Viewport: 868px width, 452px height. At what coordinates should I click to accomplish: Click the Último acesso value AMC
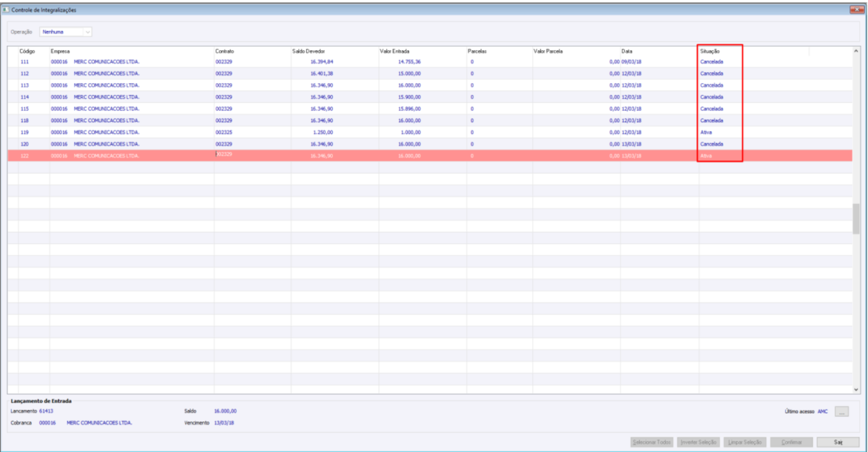pos(823,411)
